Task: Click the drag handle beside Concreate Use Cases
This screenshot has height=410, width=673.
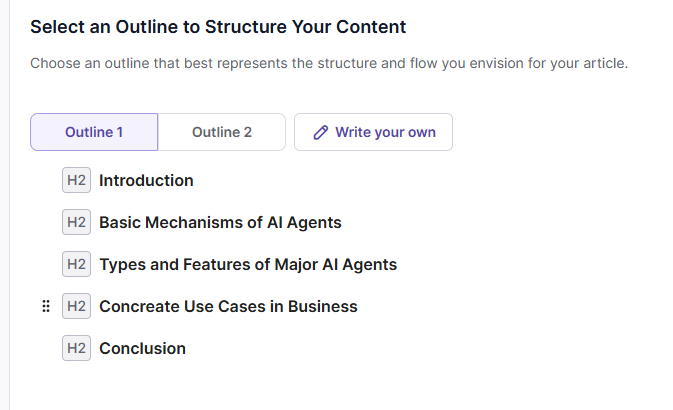Action: (46, 307)
